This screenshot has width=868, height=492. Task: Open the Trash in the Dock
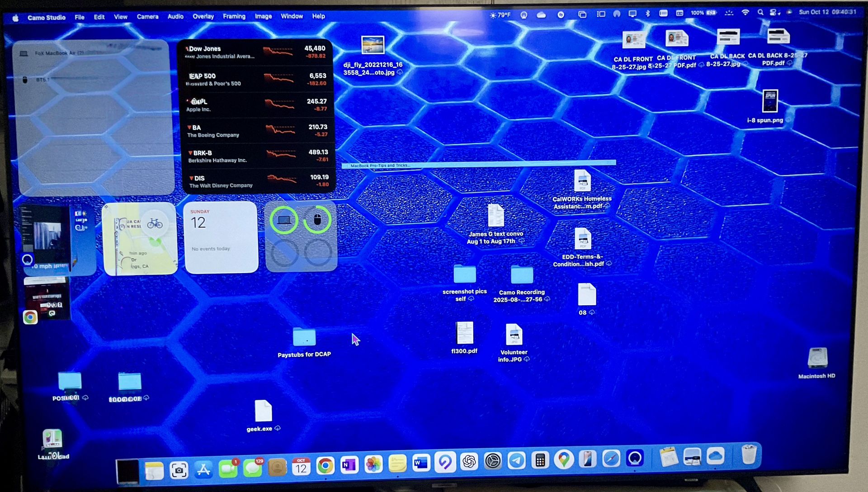coord(749,454)
